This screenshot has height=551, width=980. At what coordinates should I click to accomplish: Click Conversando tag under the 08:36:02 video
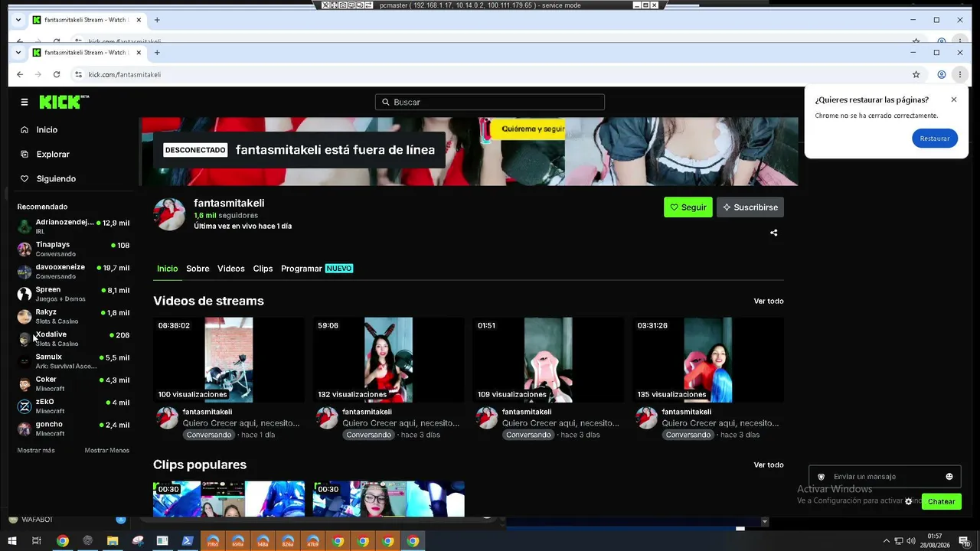point(209,435)
